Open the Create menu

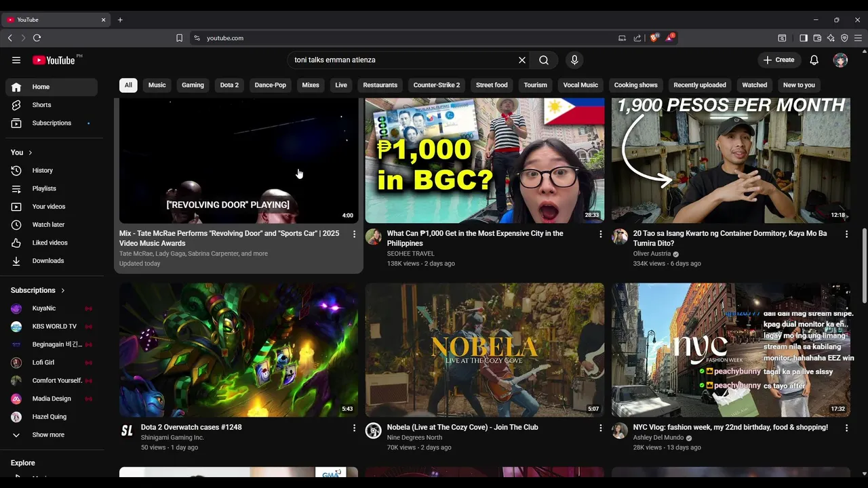point(778,60)
